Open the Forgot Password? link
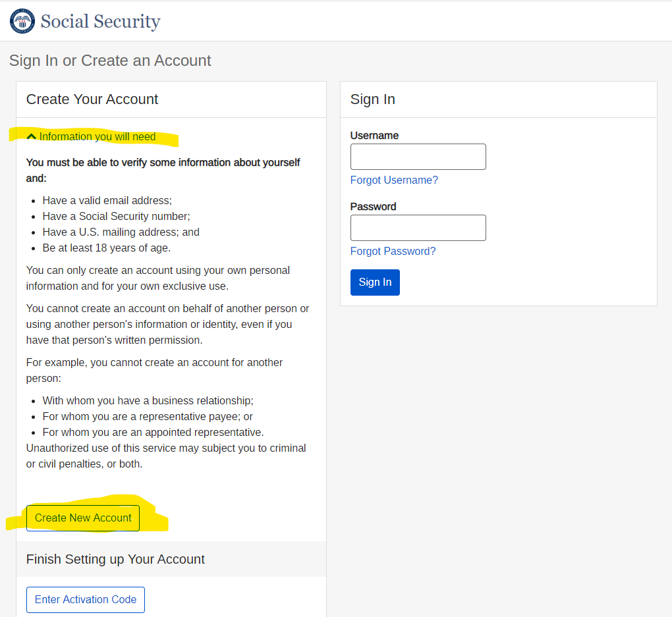 393,251
